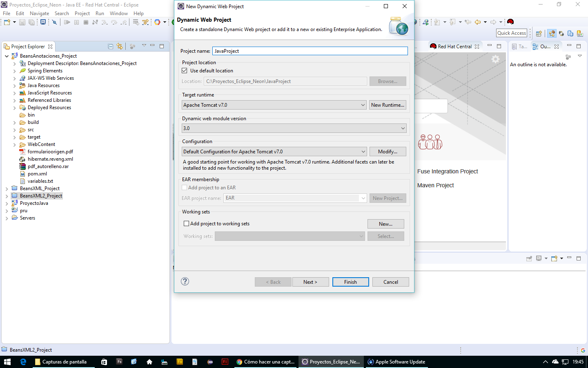
Task: Click the Drop to Frame icon
Action: pyautogui.click(x=136, y=22)
